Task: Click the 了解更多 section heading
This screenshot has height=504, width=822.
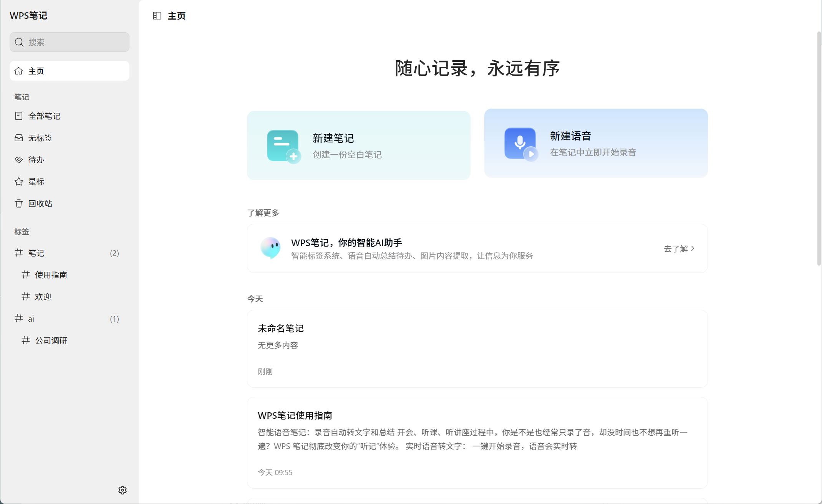Action: [263, 213]
